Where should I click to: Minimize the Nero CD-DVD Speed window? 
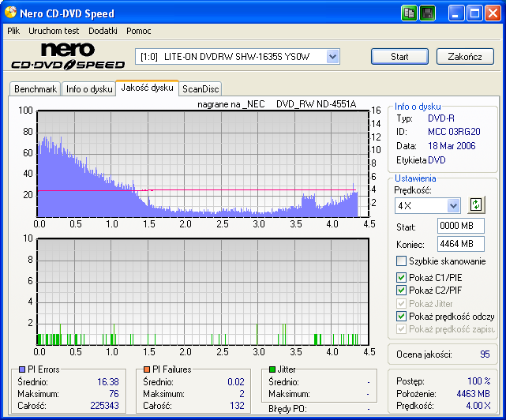(x=455, y=13)
